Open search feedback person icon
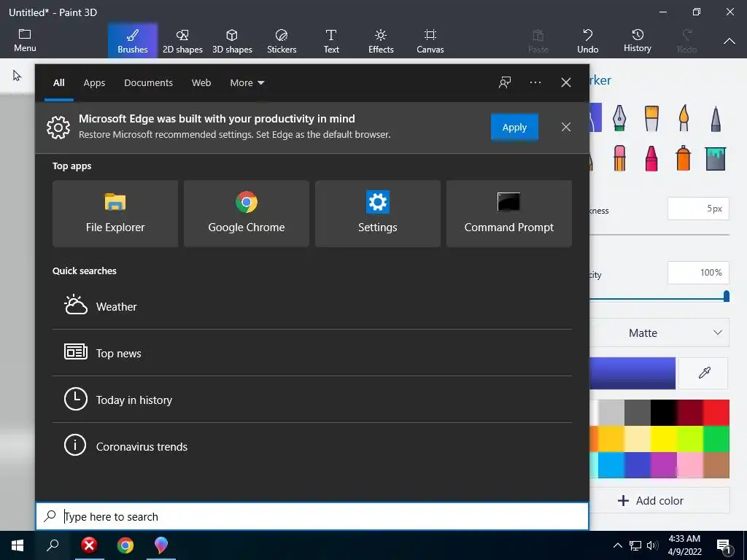 505,82
